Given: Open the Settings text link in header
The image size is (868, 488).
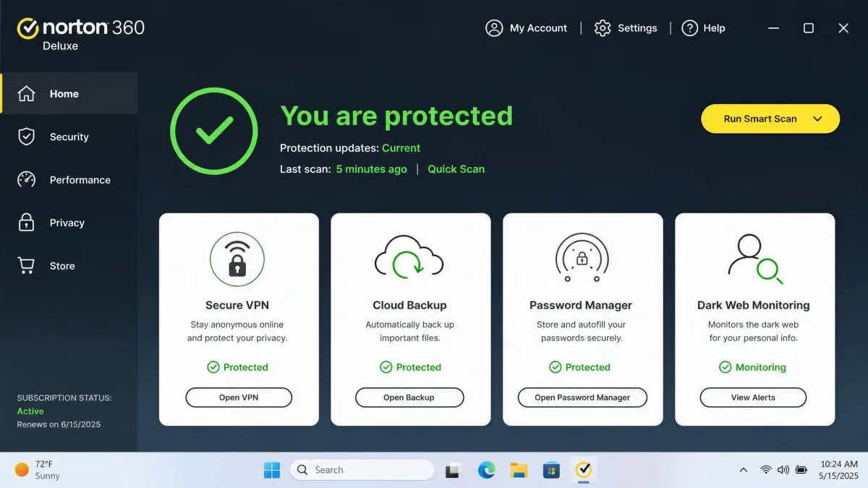Looking at the screenshot, I should point(637,28).
